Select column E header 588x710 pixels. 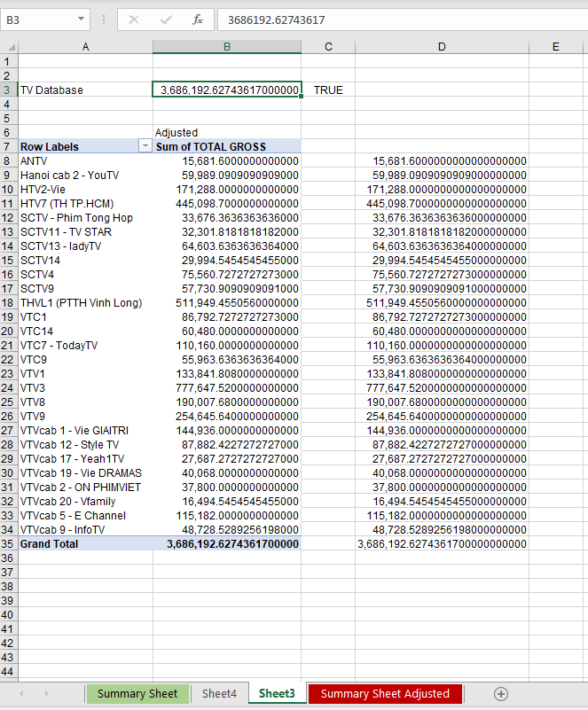point(556,47)
